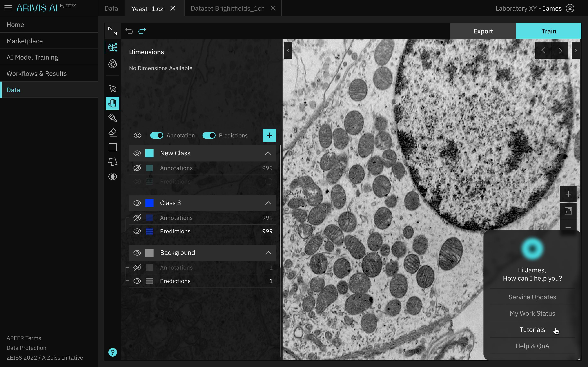Open the help question mark icon

tap(112, 352)
